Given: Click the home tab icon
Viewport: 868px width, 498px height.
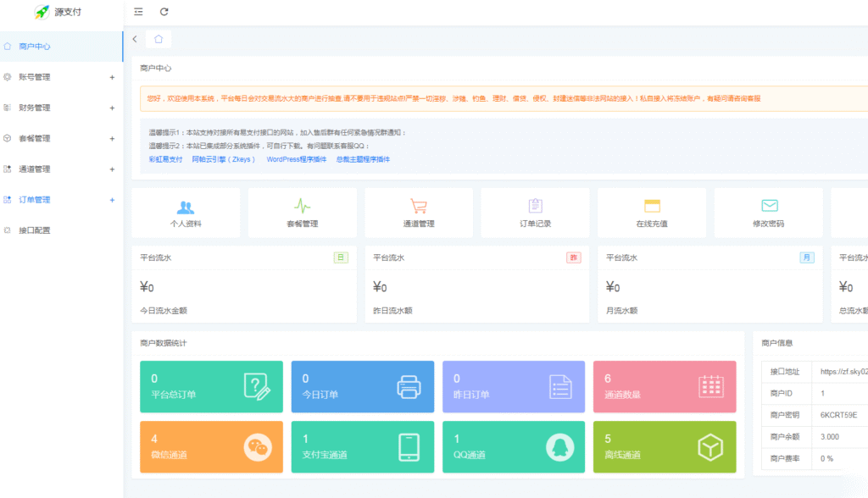Looking at the screenshot, I should click(159, 39).
